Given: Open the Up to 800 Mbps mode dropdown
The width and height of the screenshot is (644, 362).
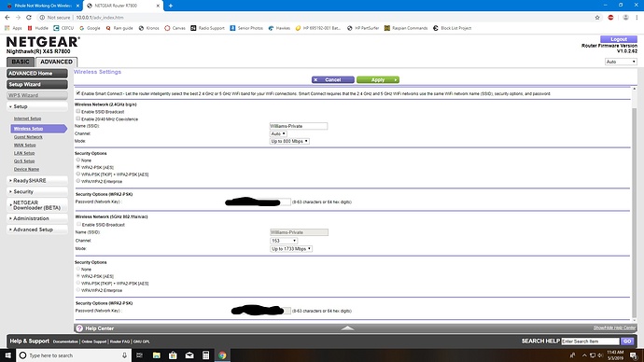Looking at the screenshot, I should point(289,141).
